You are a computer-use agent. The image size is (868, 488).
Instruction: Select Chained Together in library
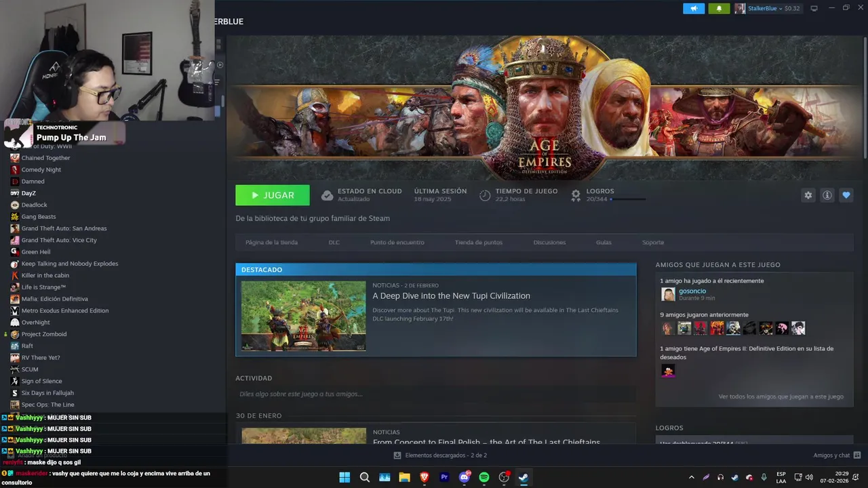[45, 158]
